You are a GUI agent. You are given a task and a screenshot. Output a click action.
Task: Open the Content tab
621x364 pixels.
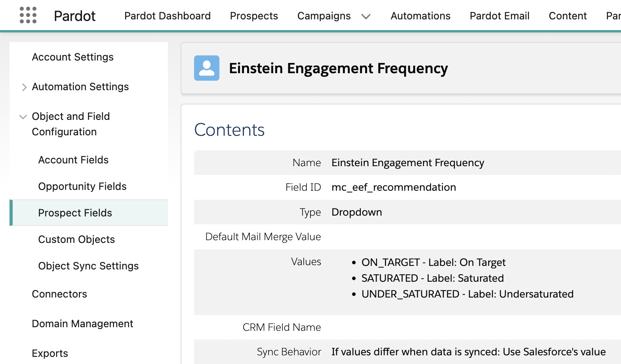tap(568, 16)
